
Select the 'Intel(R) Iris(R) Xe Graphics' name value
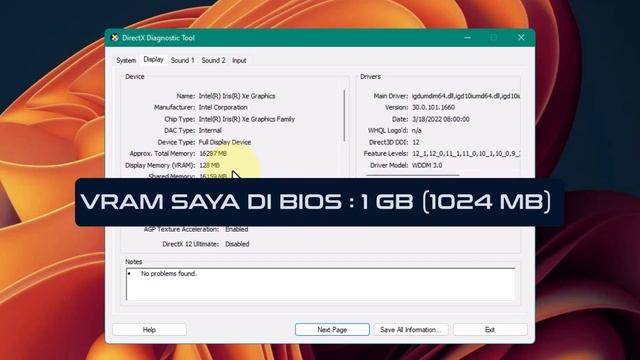click(x=237, y=96)
